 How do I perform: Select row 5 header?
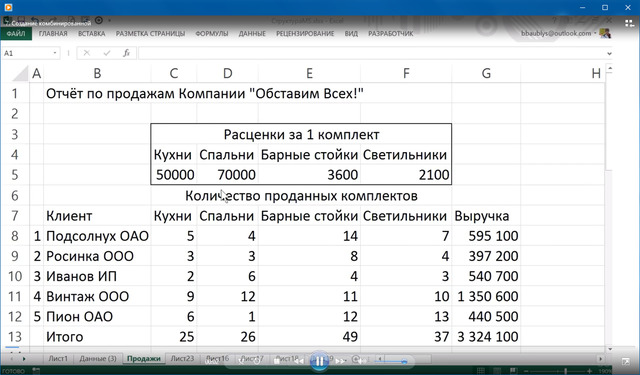point(15,175)
